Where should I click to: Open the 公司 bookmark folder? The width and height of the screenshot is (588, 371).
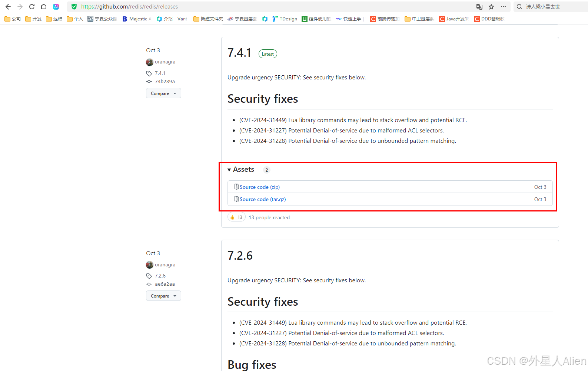(x=13, y=19)
